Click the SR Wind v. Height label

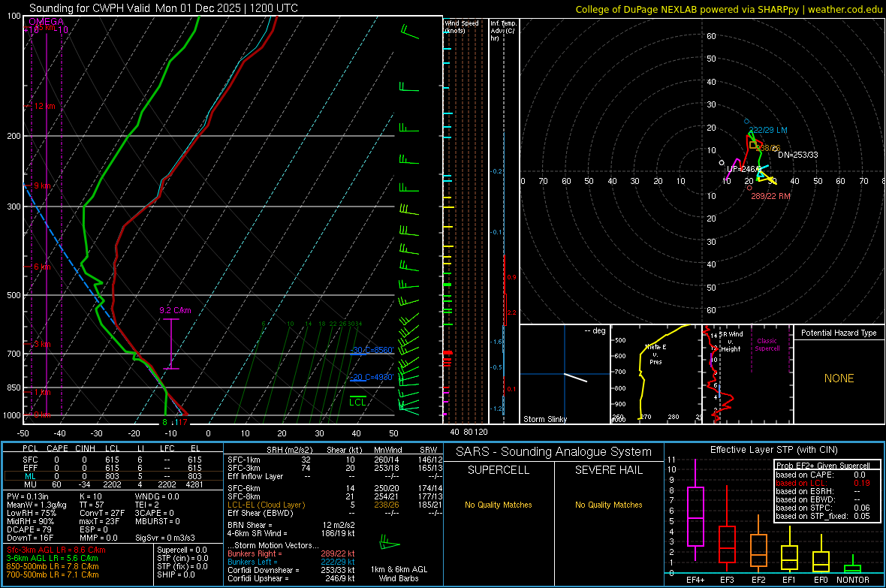pyautogui.click(x=731, y=342)
